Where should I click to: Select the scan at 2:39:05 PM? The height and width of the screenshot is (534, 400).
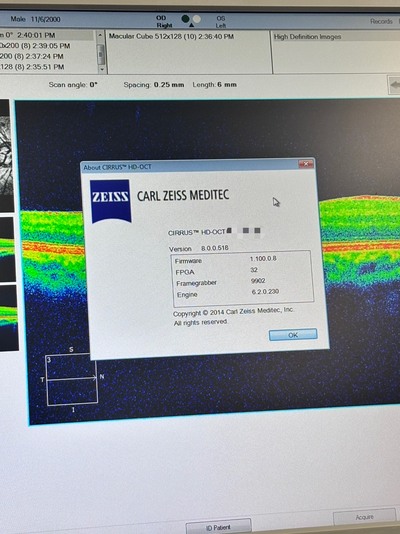47,46
